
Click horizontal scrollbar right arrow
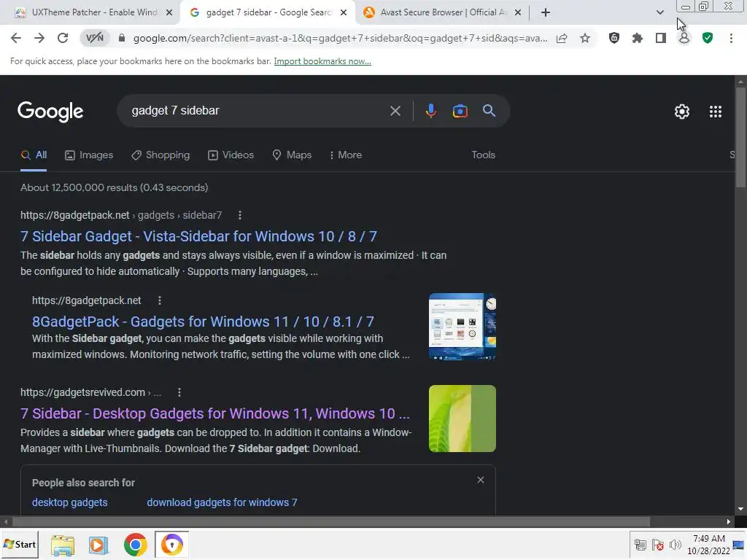pyautogui.click(x=729, y=522)
